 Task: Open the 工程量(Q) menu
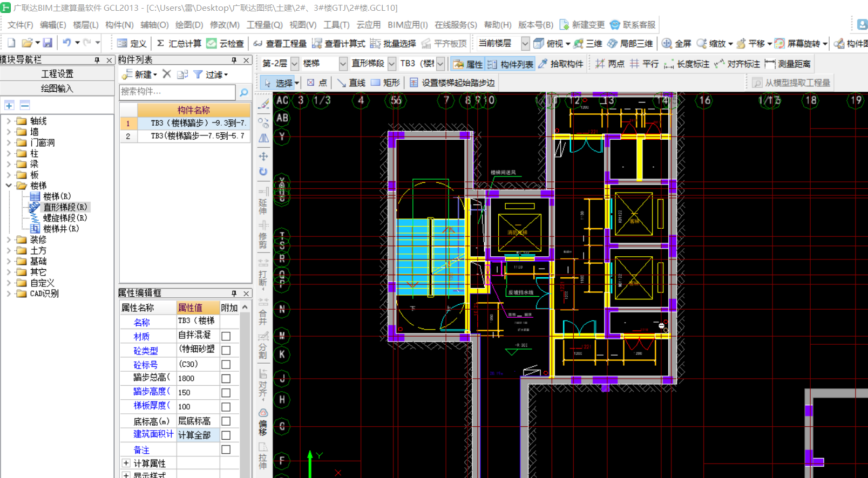(x=265, y=25)
